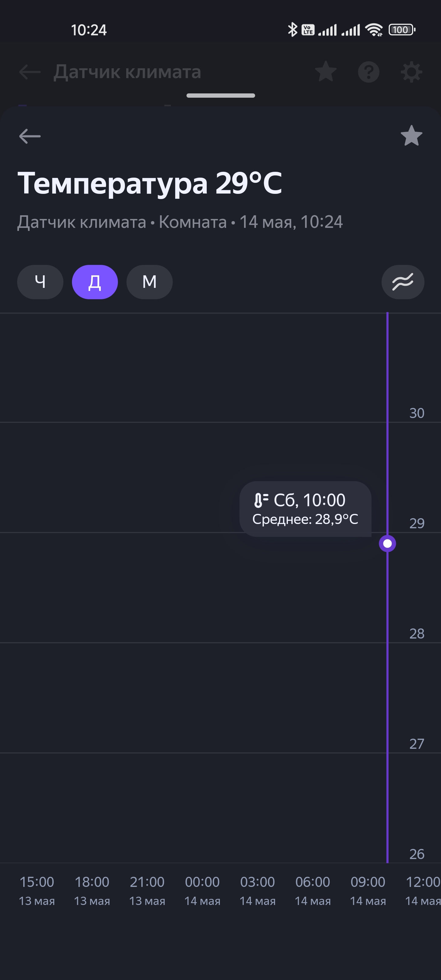Viewport: 441px width, 980px height.
Task: Tap the 09:00 14 мая time label
Action: pyautogui.click(x=367, y=890)
